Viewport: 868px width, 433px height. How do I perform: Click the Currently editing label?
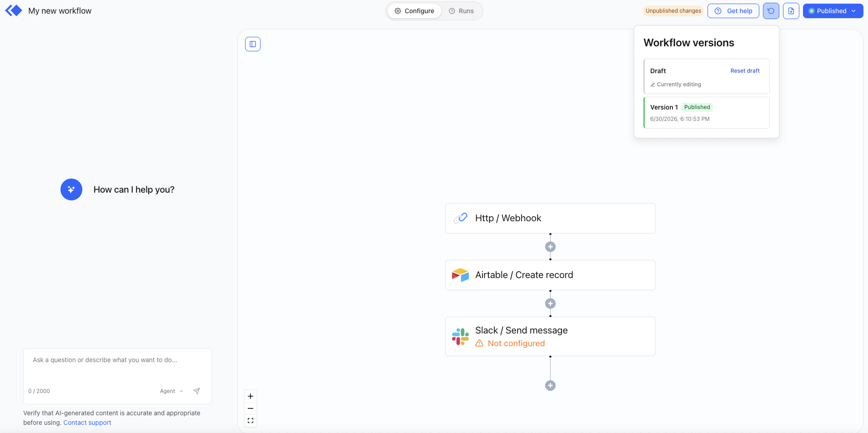coord(679,85)
